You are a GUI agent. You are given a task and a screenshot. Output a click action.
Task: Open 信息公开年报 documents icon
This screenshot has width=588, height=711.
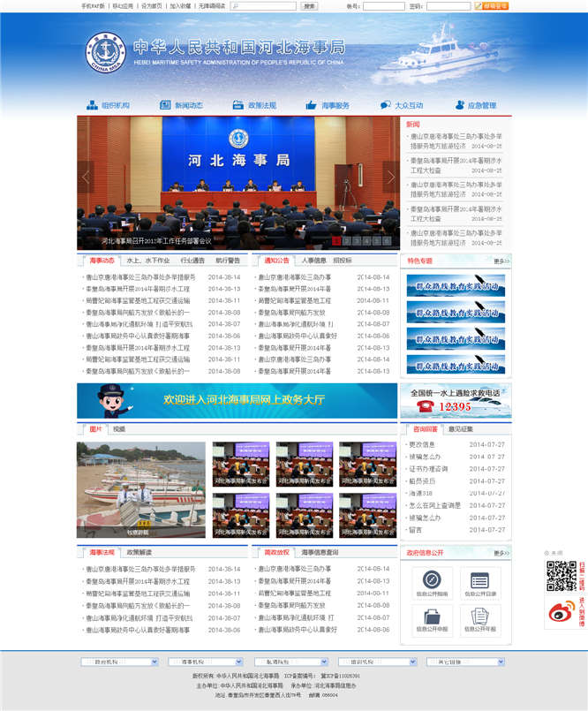pyautogui.click(x=479, y=619)
